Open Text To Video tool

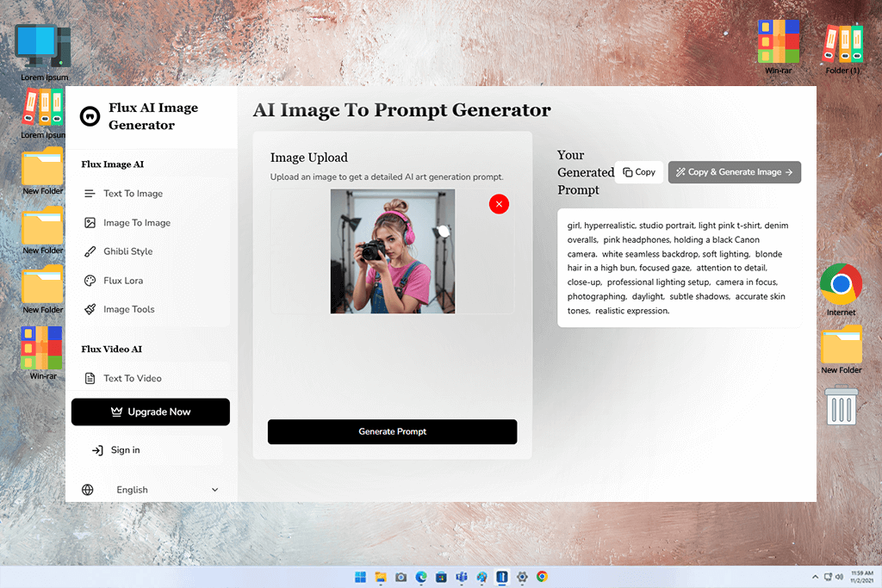(132, 378)
